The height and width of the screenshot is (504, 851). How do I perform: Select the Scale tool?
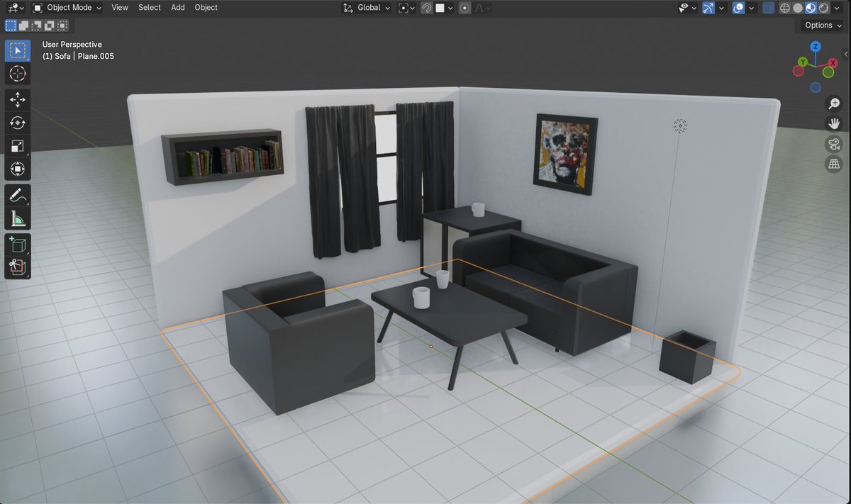point(17,145)
